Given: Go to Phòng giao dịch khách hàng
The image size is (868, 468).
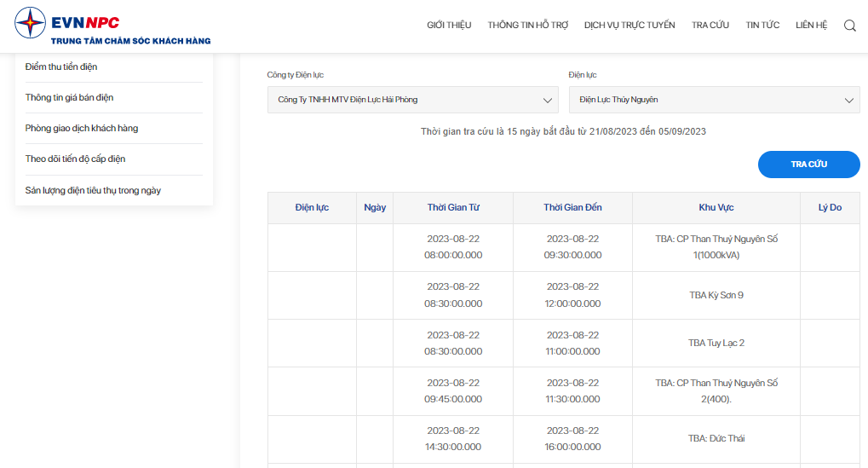Looking at the screenshot, I should pos(82,129).
